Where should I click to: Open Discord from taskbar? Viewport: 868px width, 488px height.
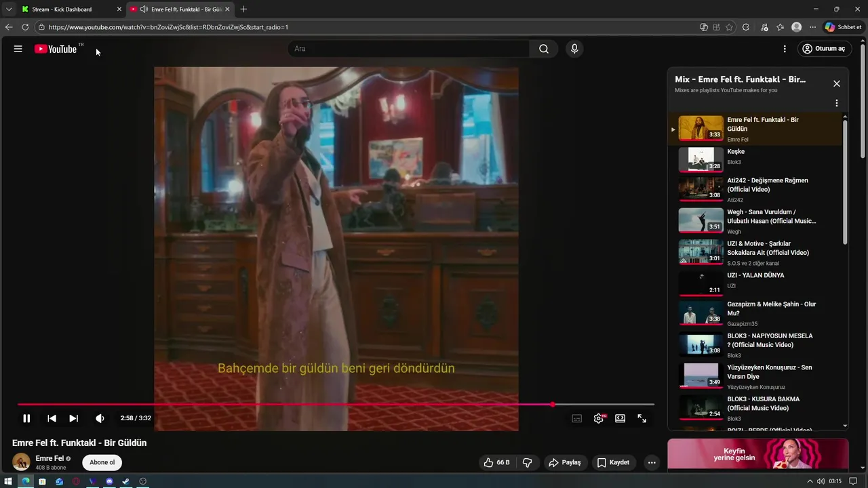109,481
